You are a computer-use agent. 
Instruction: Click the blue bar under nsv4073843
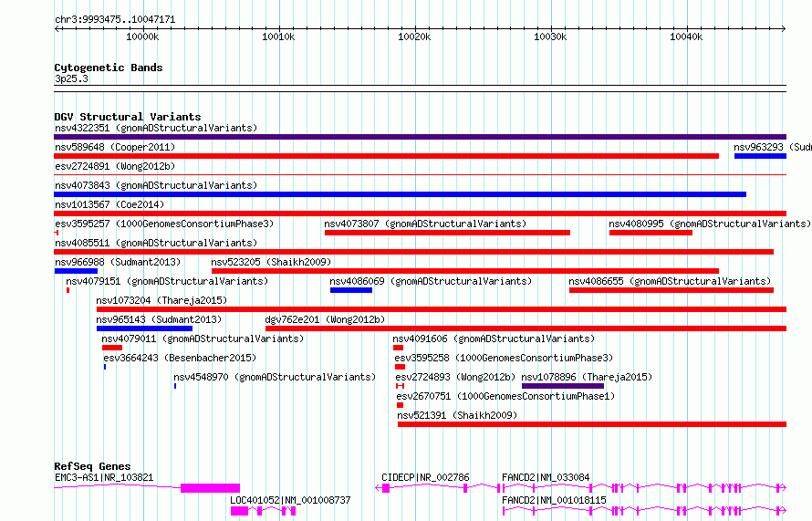point(400,194)
